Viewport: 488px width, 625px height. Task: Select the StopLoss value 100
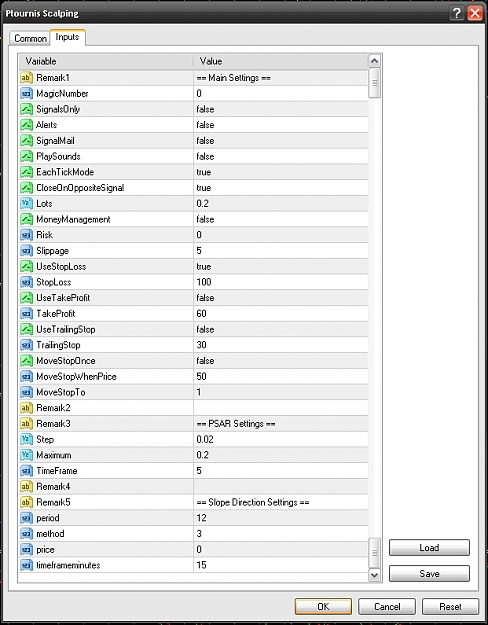coord(204,282)
